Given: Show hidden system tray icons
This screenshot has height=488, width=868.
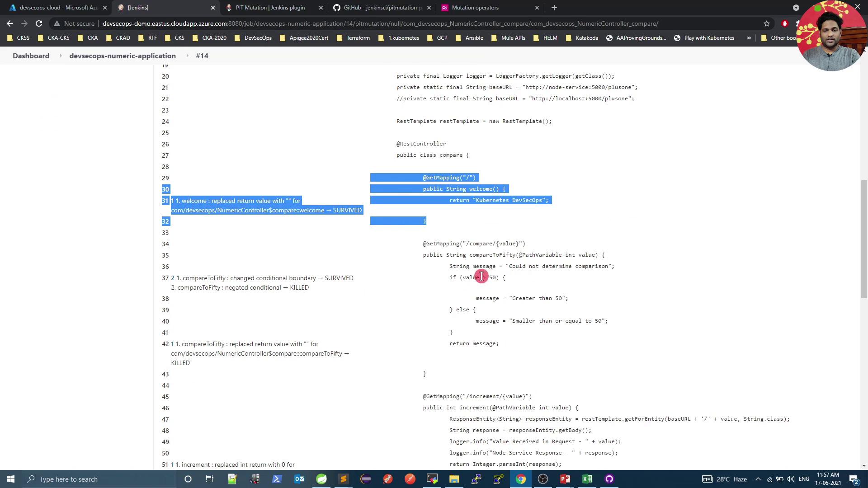Looking at the screenshot, I should [758, 479].
